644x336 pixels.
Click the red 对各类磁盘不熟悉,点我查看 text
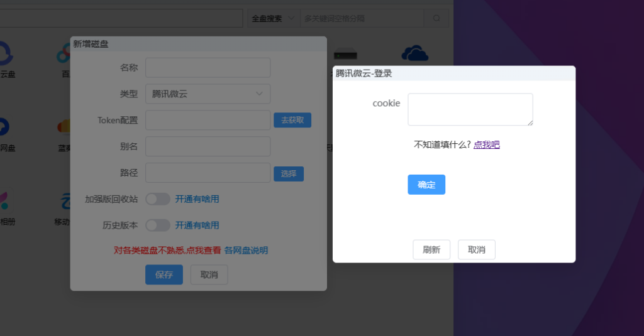167,250
